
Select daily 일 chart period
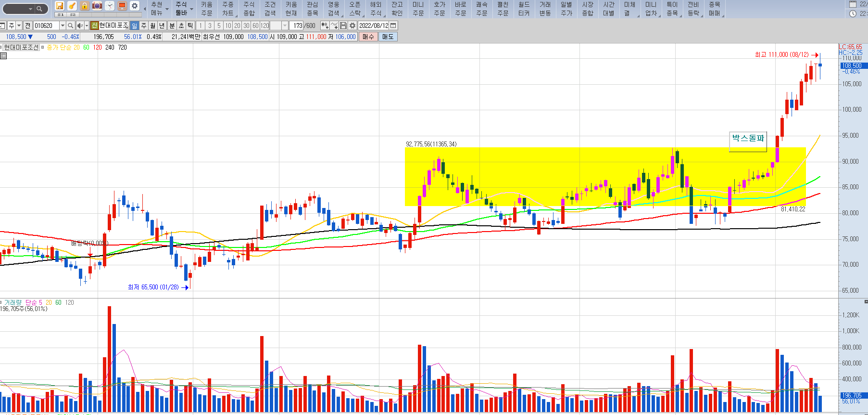click(135, 26)
